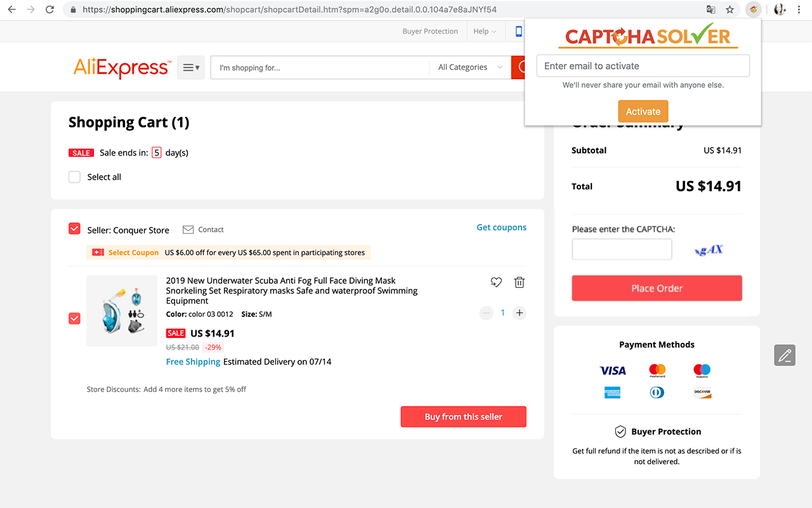Decrease quantity with the minus button
The width and height of the screenshot is (812, 508).
[487, 313]
